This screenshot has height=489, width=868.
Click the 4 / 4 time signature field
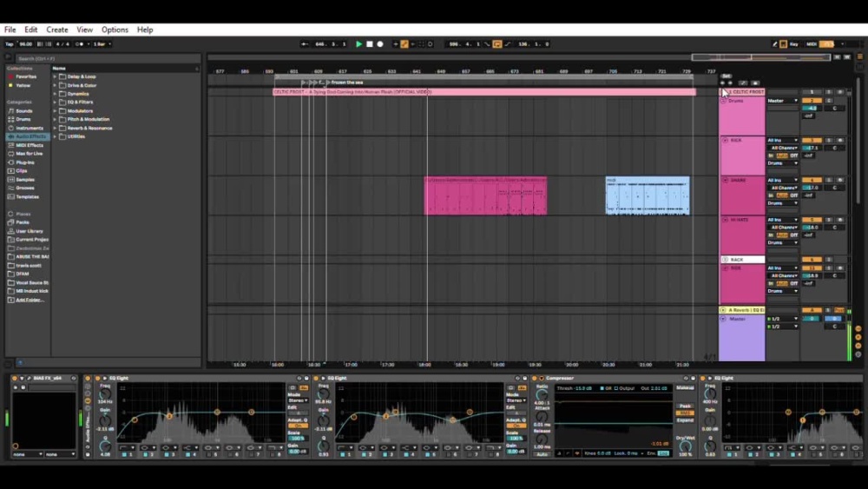(x=62, y=44)
